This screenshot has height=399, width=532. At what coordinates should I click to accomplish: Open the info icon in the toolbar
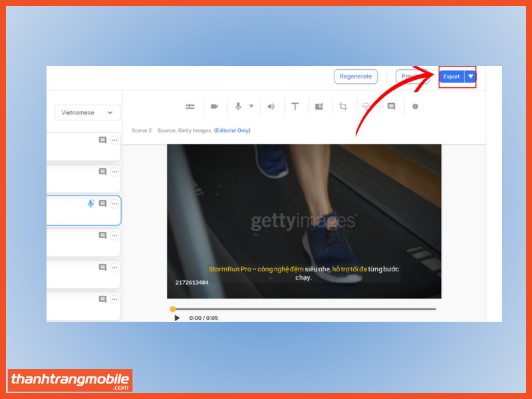tap(415, 106)
